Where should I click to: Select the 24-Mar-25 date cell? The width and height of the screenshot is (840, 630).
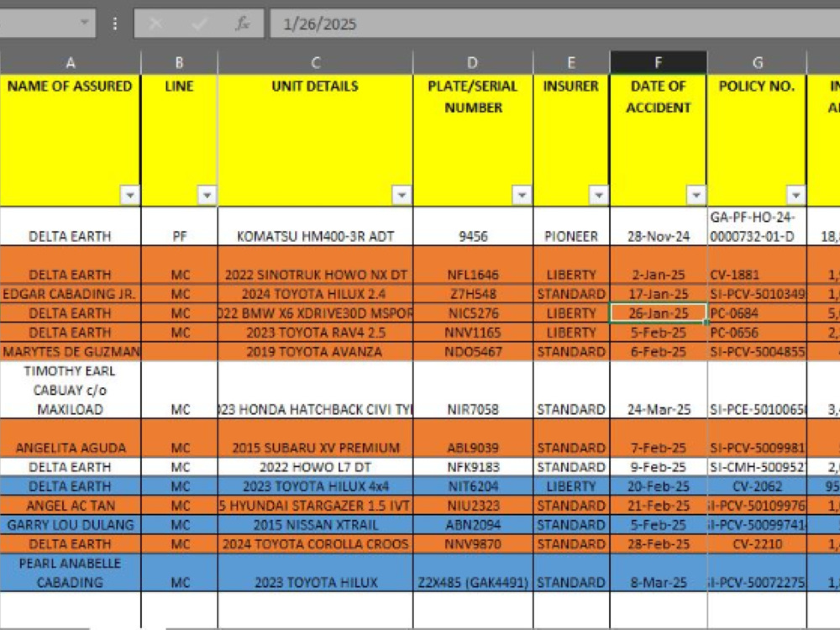pos(659,390)
